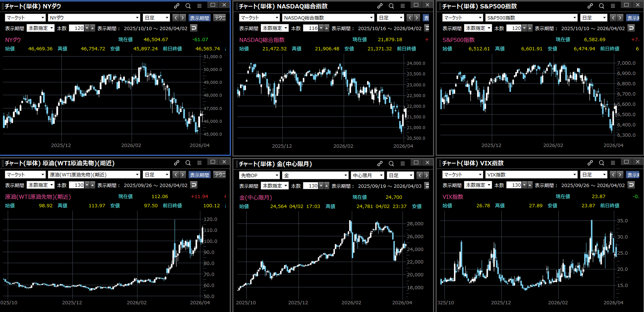The height and width of the screenshot is (312, 644).
Task: Open search icon in 金(中心限月) chart panel
Action: (x=391, y=164)
